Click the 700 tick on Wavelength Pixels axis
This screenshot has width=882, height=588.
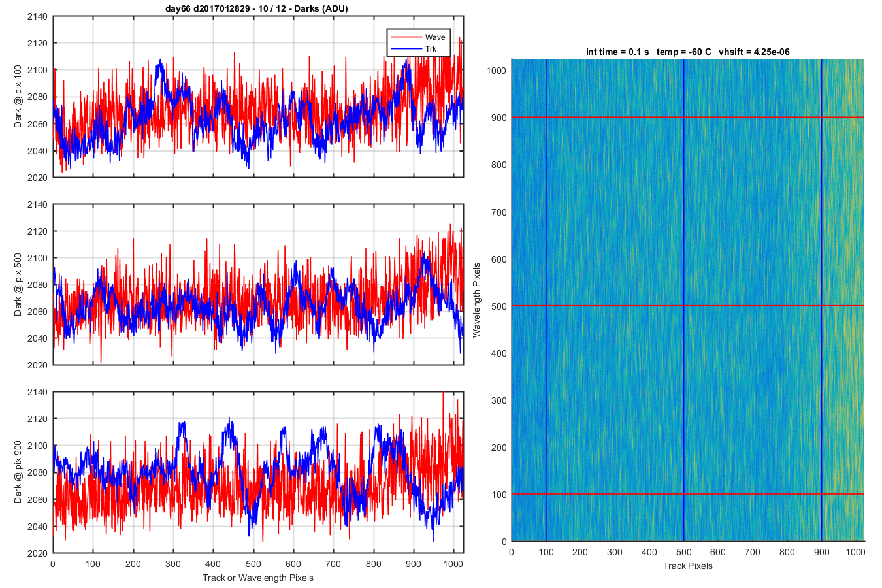499,212
